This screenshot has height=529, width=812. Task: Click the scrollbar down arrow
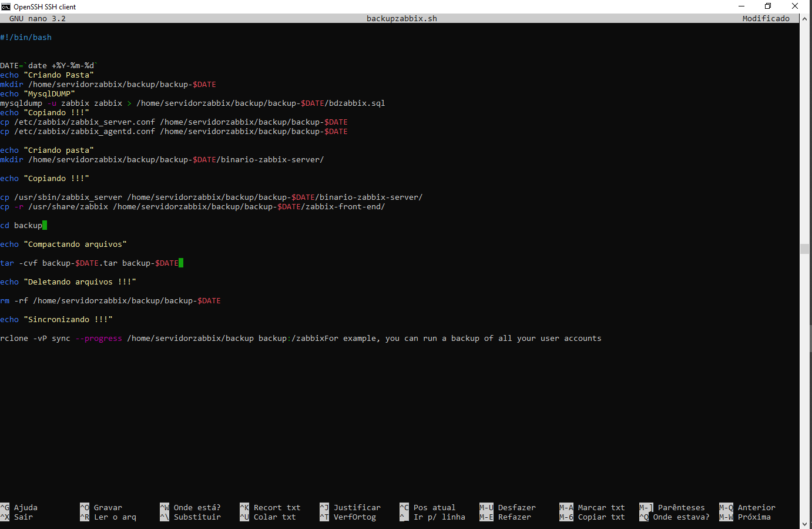[805, 524]
